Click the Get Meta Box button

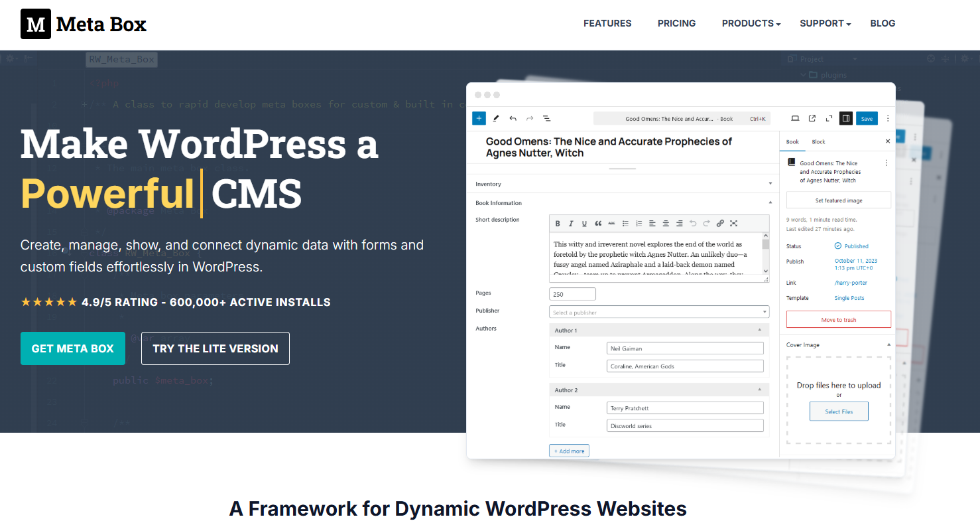tap(73, 348)
